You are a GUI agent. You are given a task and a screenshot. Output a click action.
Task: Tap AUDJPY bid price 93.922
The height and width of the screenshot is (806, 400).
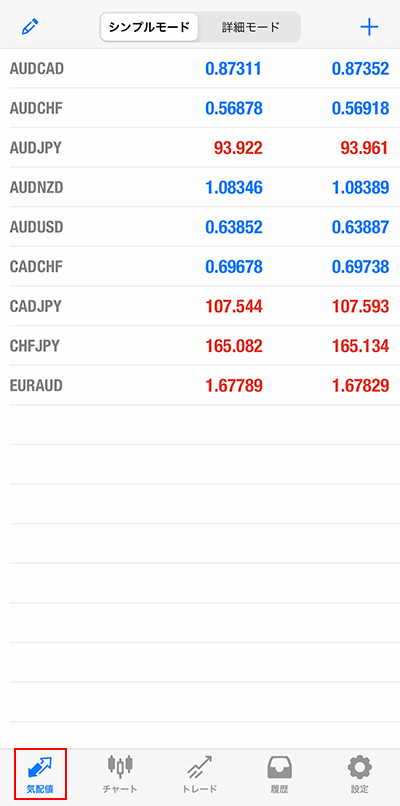(x=238, y=148)
